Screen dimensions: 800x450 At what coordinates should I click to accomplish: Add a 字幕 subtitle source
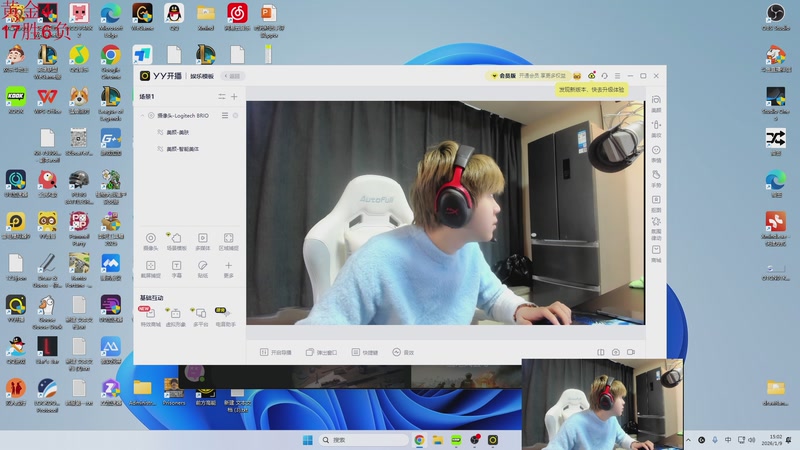pyautogui.click(x=177, y=269)
